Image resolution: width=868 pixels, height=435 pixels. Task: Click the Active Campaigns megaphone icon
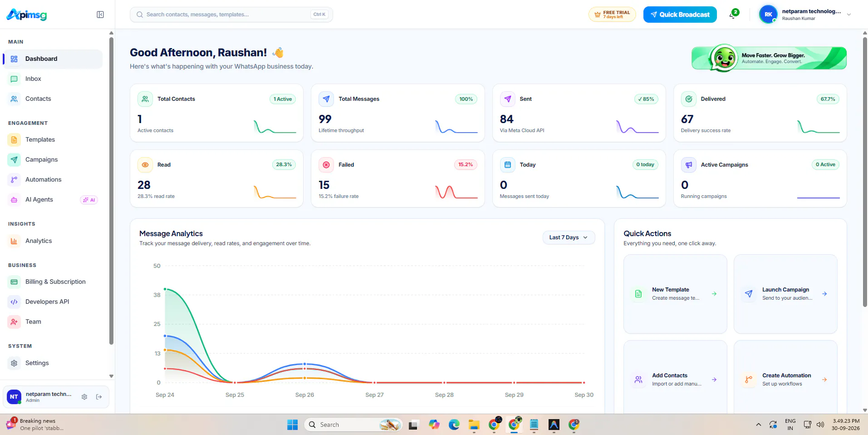coord(689,165)
